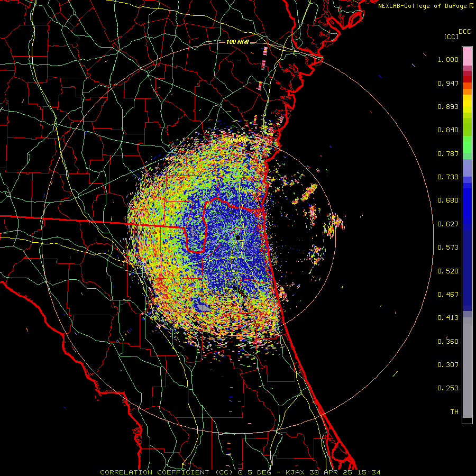
Task: Pick the gray low-value color band
Action: [467, 368]
